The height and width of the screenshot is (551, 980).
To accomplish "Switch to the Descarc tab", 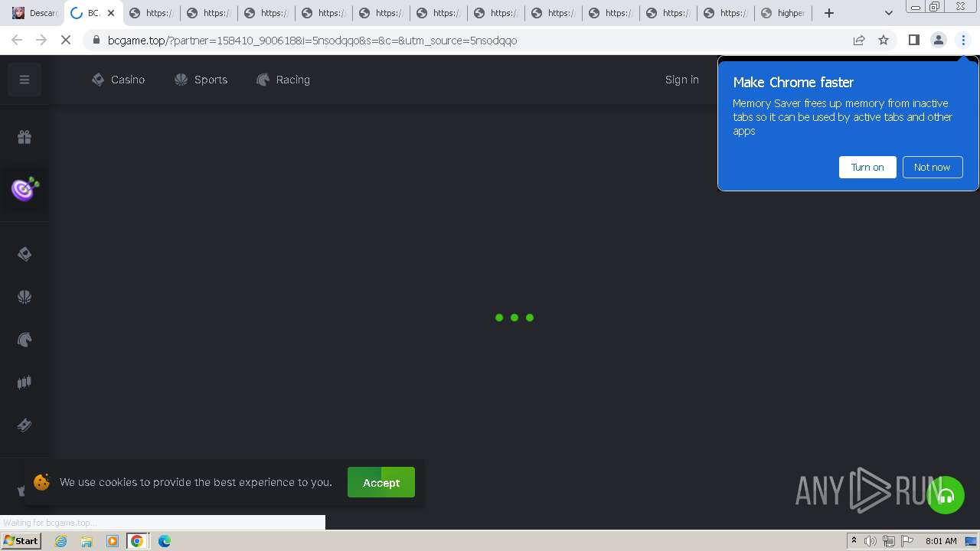I will coord(35,13).
